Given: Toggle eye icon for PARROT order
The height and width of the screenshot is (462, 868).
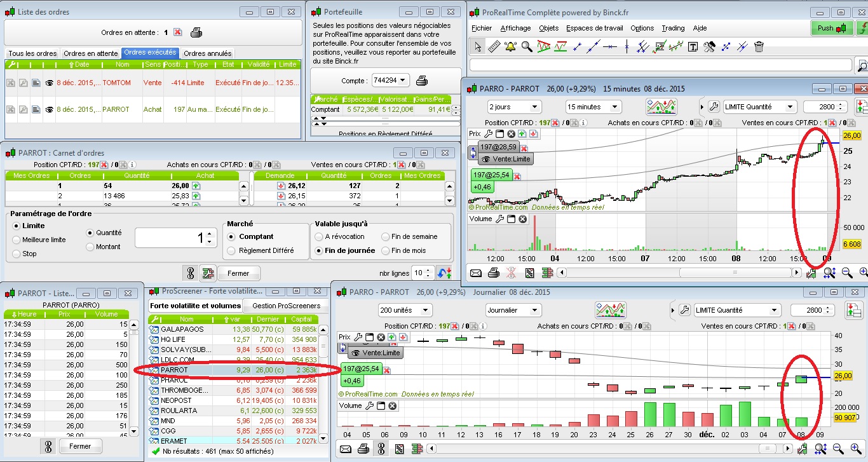Looking at the screenshot, I should point(50,109).
